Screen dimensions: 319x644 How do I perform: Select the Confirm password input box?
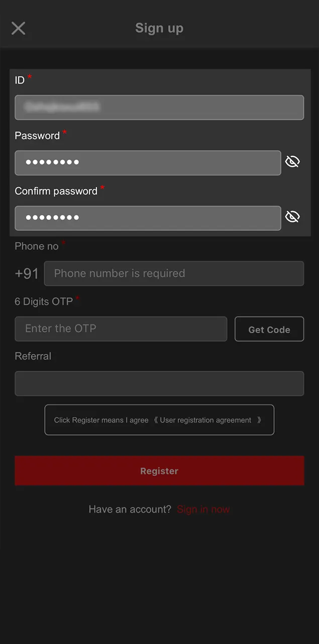pos(148,218)
